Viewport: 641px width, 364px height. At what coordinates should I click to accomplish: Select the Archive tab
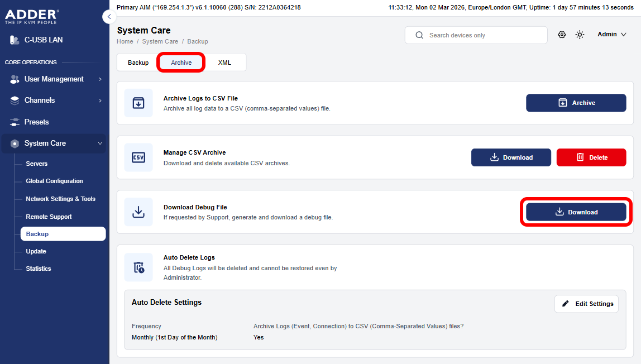[181, 63]
